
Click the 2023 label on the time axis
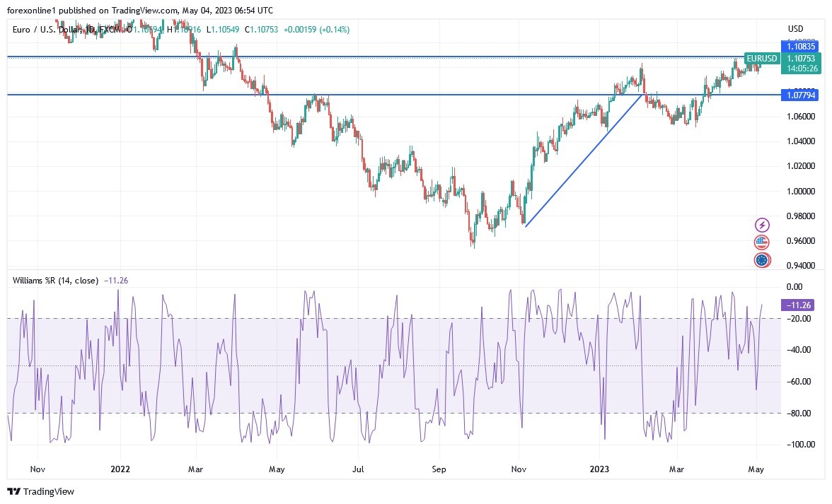point(600,469)
